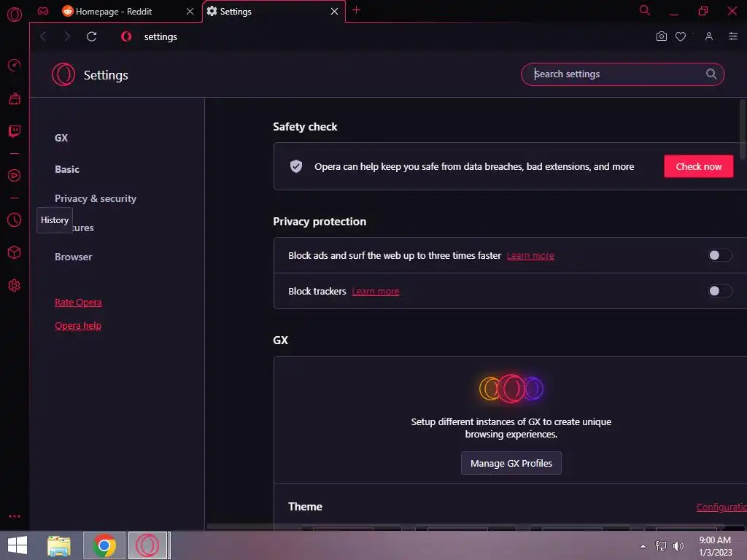Enable Block trackers toggle

click(719, 291)
